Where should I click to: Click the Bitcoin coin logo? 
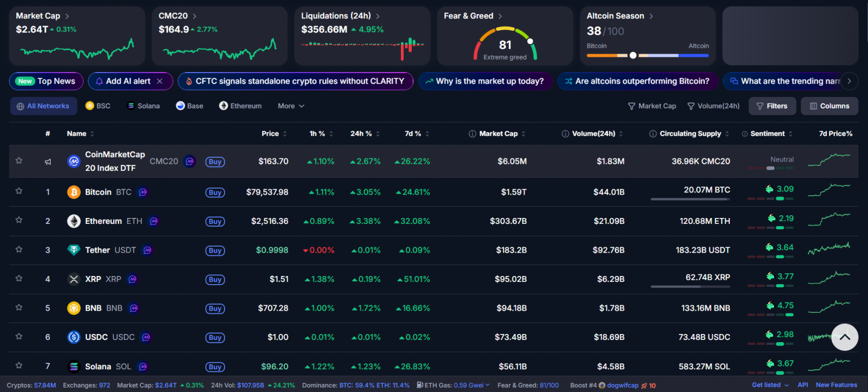click(74, 192)
